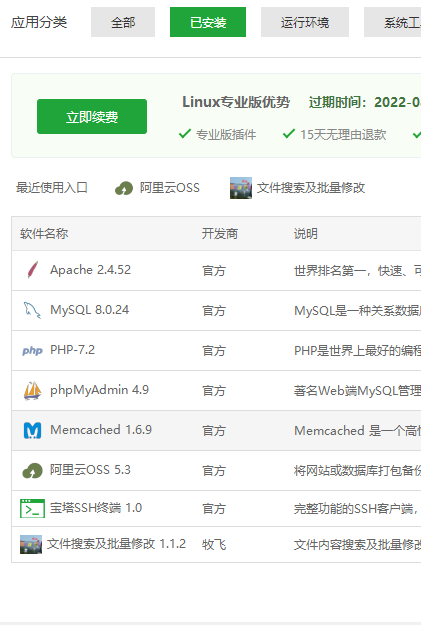Click 应用分类 label
This screenshot has height=625, width=421.
pos(39,22)
